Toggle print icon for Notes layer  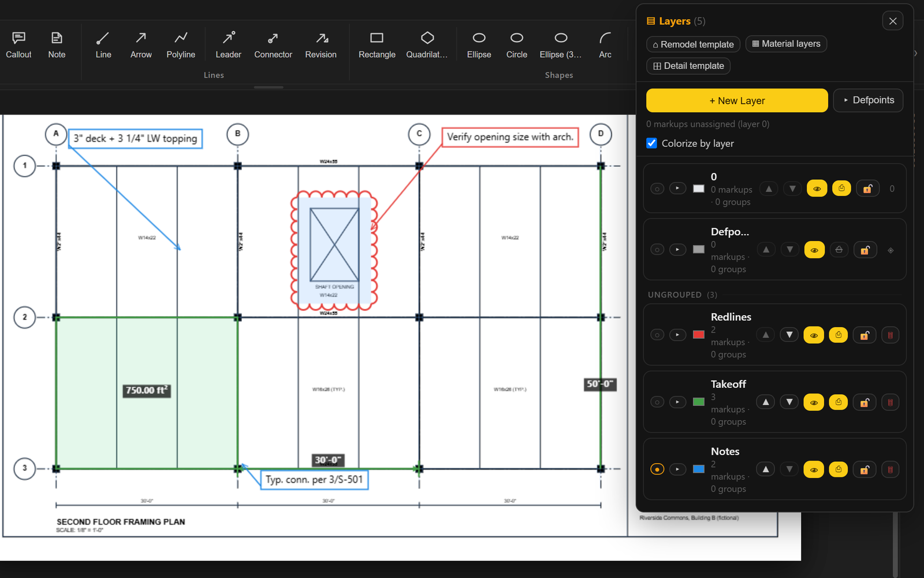(x=839, y=469)
